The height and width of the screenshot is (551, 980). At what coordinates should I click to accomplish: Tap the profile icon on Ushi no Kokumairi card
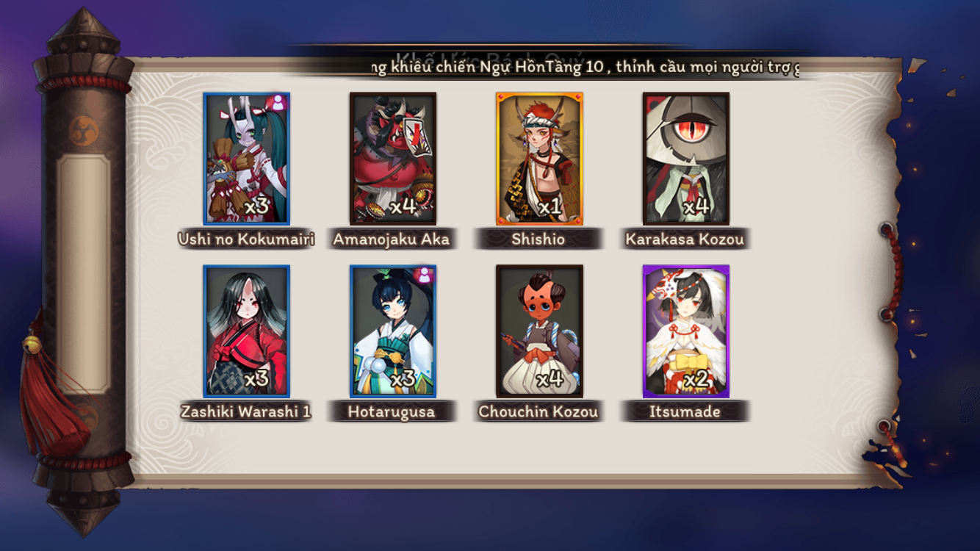pos(278,102)
